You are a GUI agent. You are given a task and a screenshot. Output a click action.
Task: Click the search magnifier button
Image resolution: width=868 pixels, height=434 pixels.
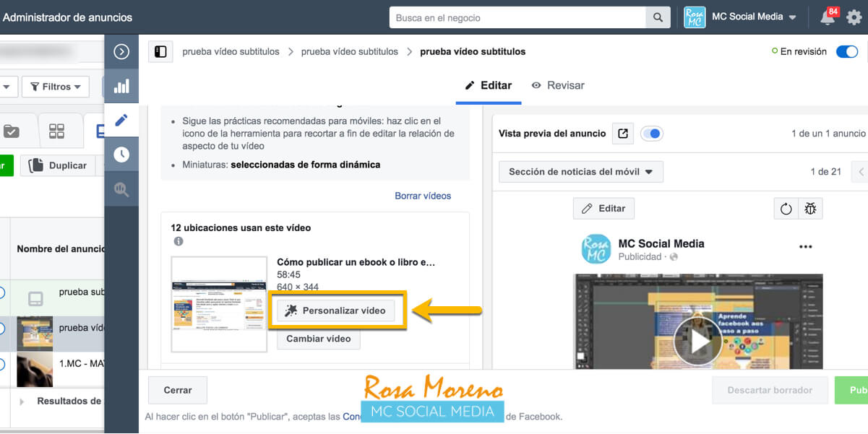(658, 17)
